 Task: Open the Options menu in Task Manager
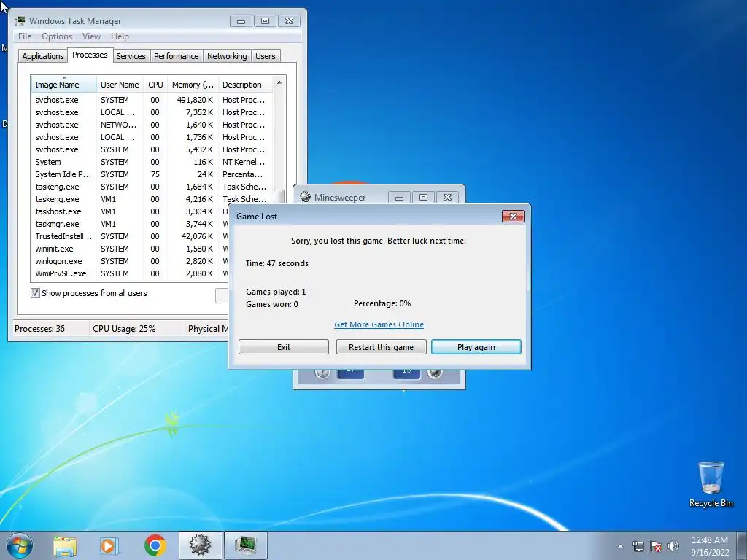tap(57, 36)
